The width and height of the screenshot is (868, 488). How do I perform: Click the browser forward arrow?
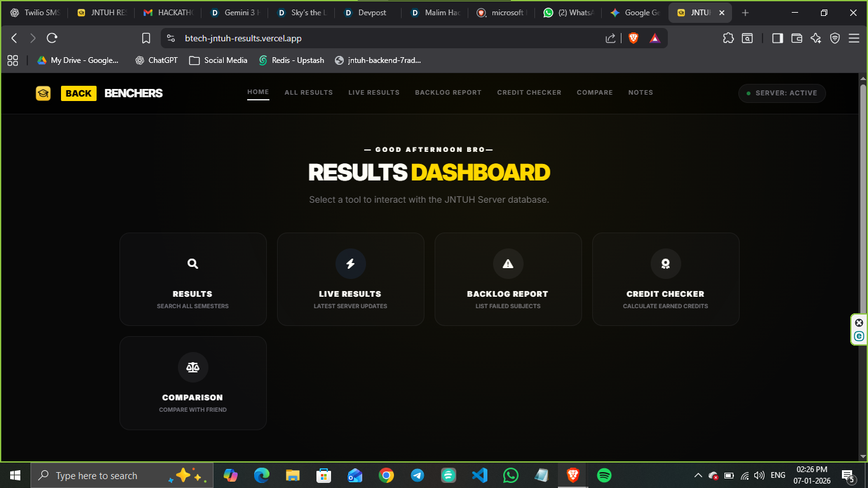pos(33,38)
